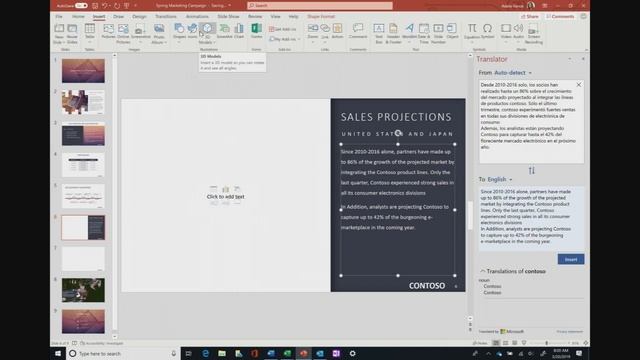Insert a SmartArt graphic
The image size is (640, 360).
224,28
